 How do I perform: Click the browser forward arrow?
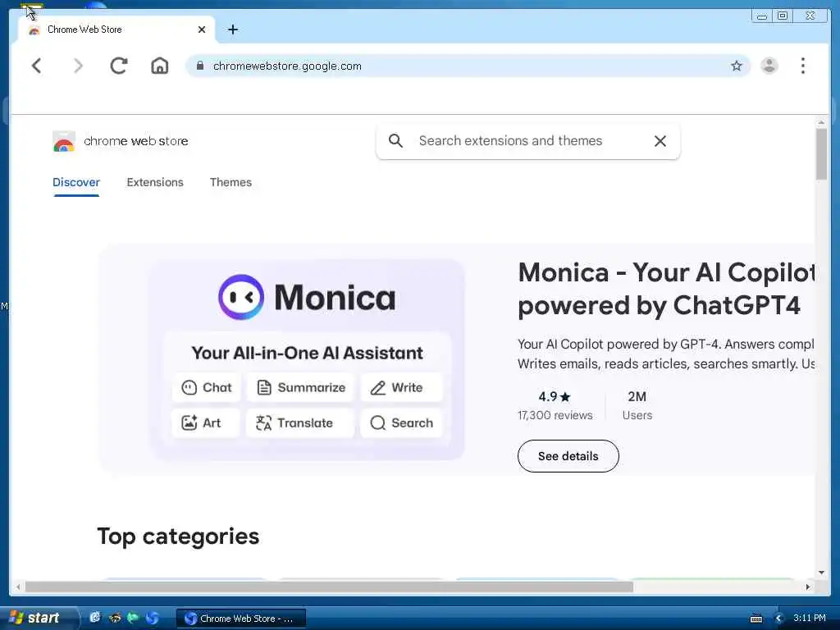78,66
